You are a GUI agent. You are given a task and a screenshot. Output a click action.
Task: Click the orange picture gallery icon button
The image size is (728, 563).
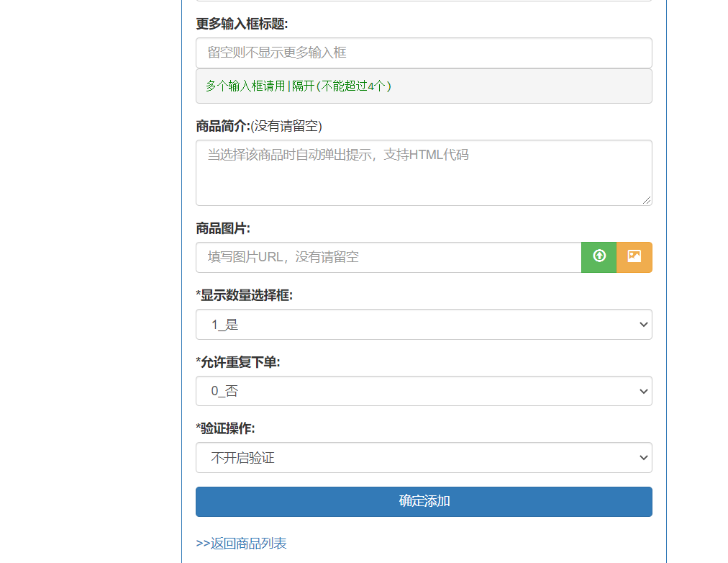coord(634,257)
